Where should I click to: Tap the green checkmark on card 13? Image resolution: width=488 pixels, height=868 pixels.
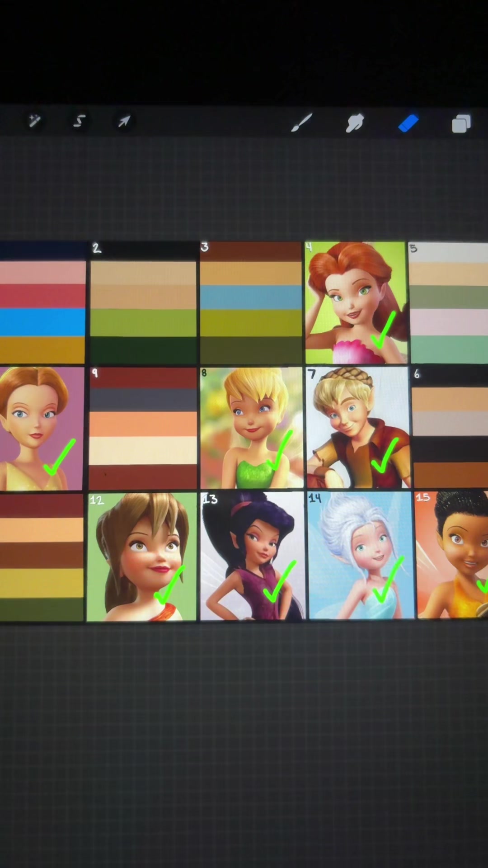279,581
